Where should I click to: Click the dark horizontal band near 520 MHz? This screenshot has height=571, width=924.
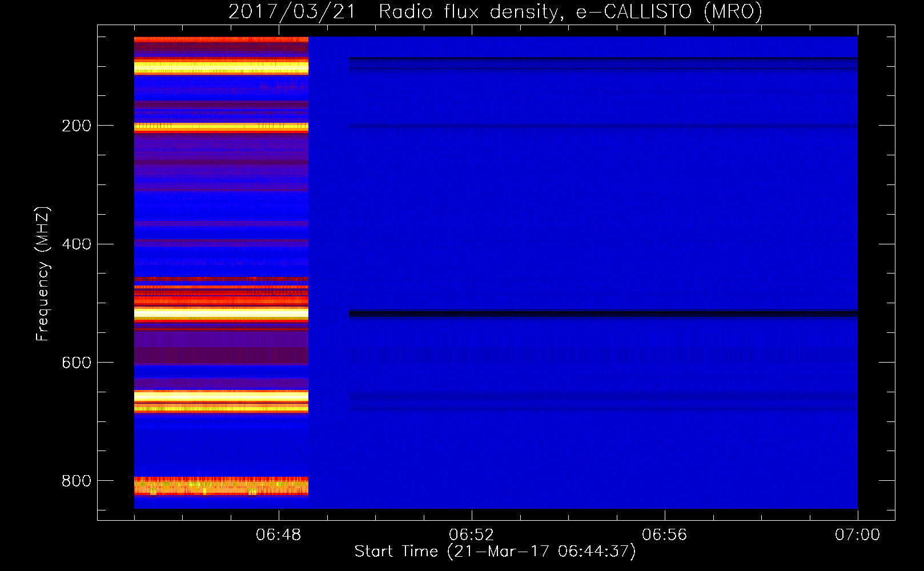(x=603, y=313)
